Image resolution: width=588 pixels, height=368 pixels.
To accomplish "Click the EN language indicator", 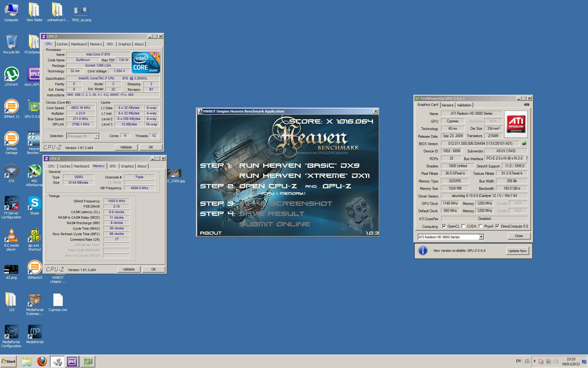I will pyautogui.click(x=518, y=361).
